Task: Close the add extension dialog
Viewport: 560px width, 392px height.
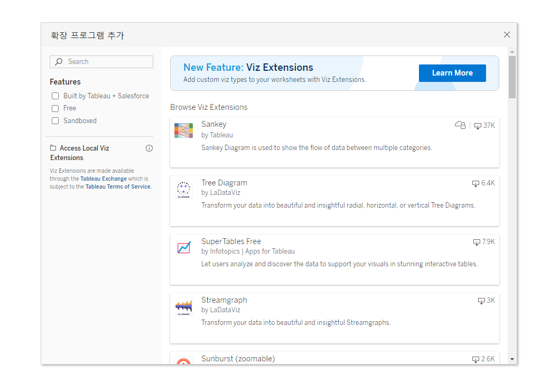Action: [507, 35]
